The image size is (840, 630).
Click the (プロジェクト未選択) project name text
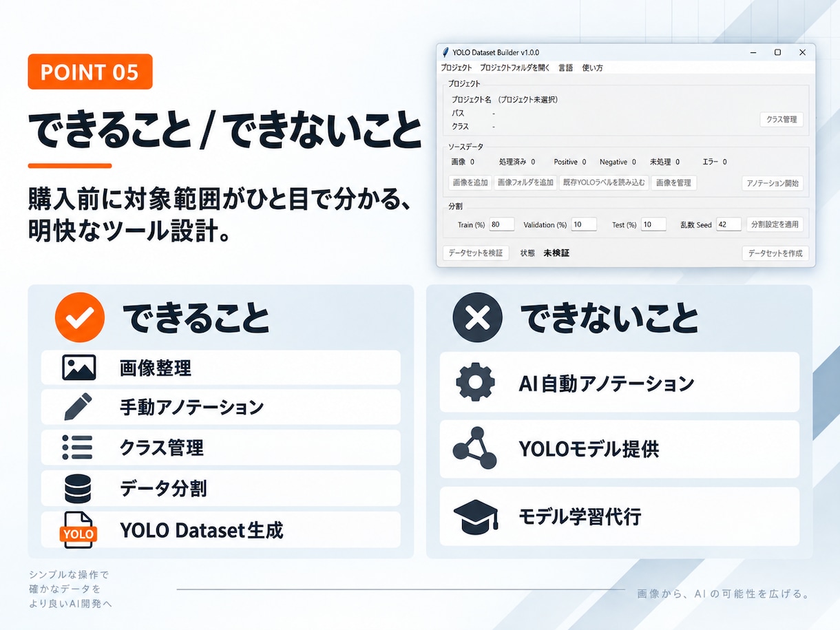[527, 100]
